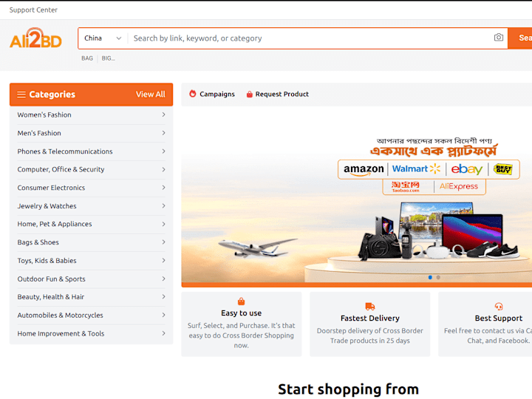The width and height of the screenshot is (532, 399).
Task: Open image search camera icon
Action: pyautogui.click(x=499, y=38)
